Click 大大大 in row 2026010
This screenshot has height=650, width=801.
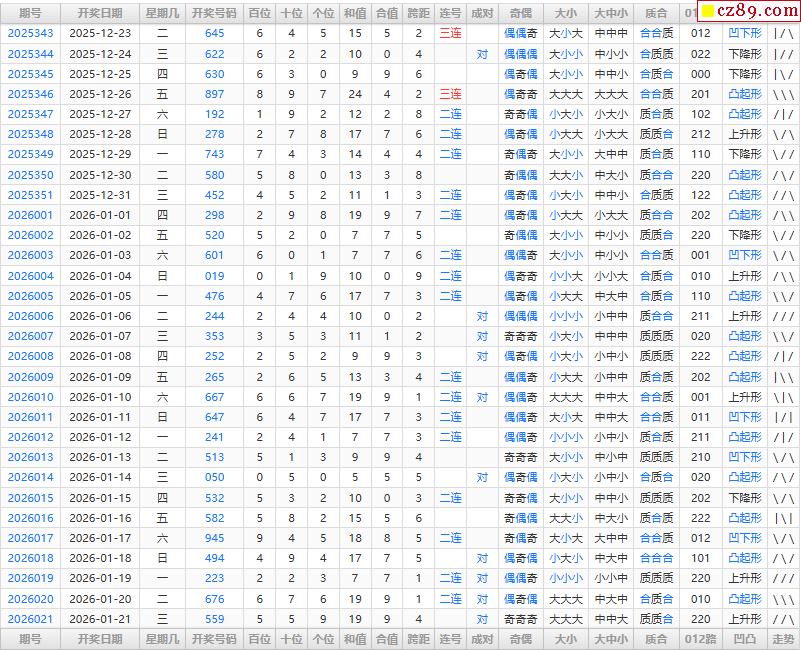coord(566,397)
